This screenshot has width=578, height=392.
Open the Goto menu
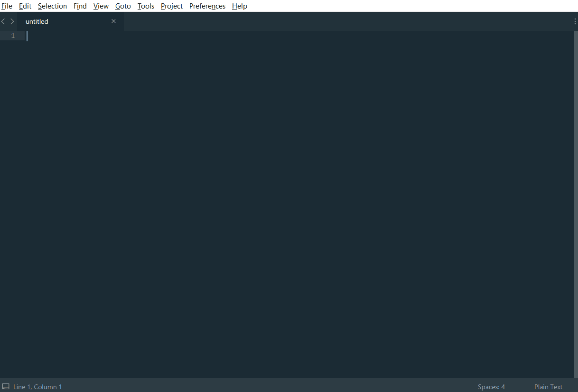pyautogui.click(x=123, y=6)
